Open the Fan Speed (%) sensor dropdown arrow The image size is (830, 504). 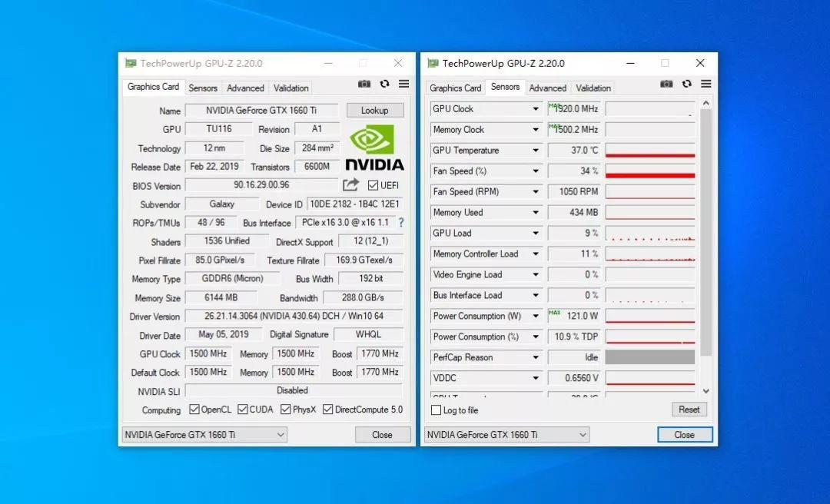pos(536,171)
